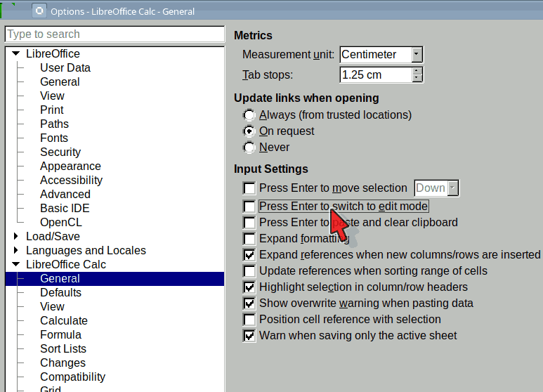Open the Security options page
The image size is (543, 392).
click(x=60, y=152)
